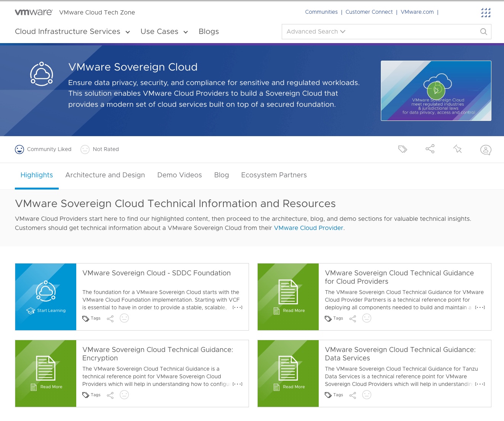504x421 pixels.
Task: Open the Advanced Search dropdown
Action: pyautogui.click(x=316, y=32)
